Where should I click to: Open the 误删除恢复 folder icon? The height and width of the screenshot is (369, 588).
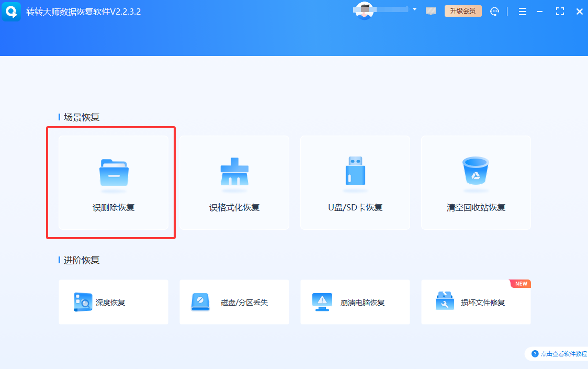[x=114, y=173]
